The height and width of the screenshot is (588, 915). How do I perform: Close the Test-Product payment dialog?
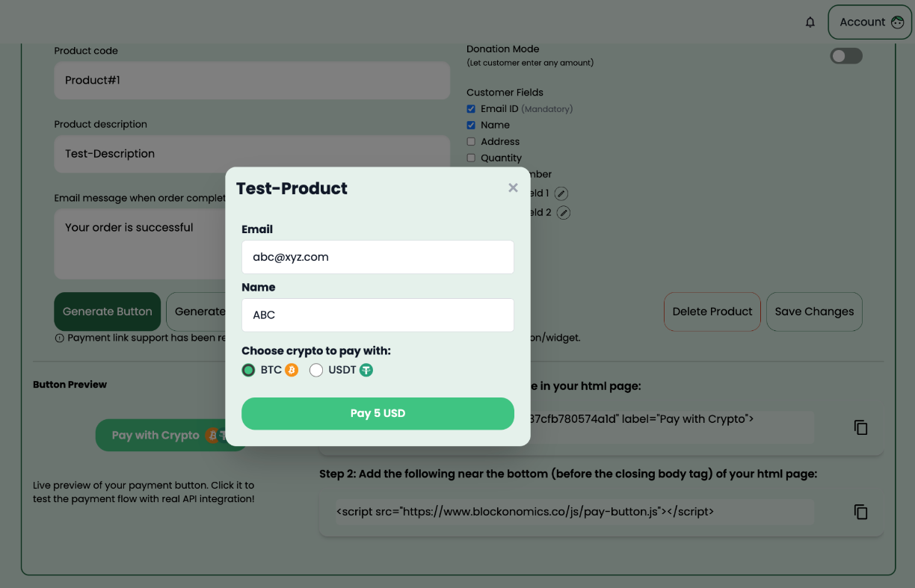[x=513, y=188]
